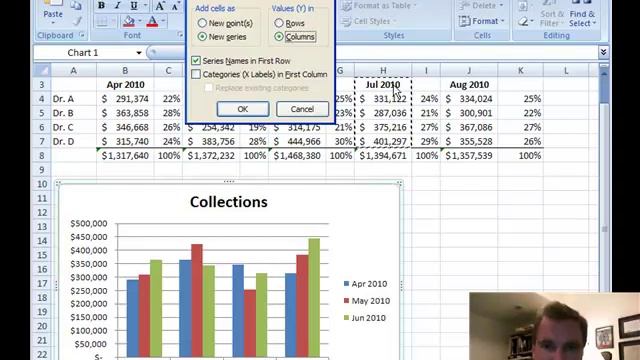This screenshot has width=640, height=360.
Task: Toggle Italic formatting
Action: (x=118, y=5)
